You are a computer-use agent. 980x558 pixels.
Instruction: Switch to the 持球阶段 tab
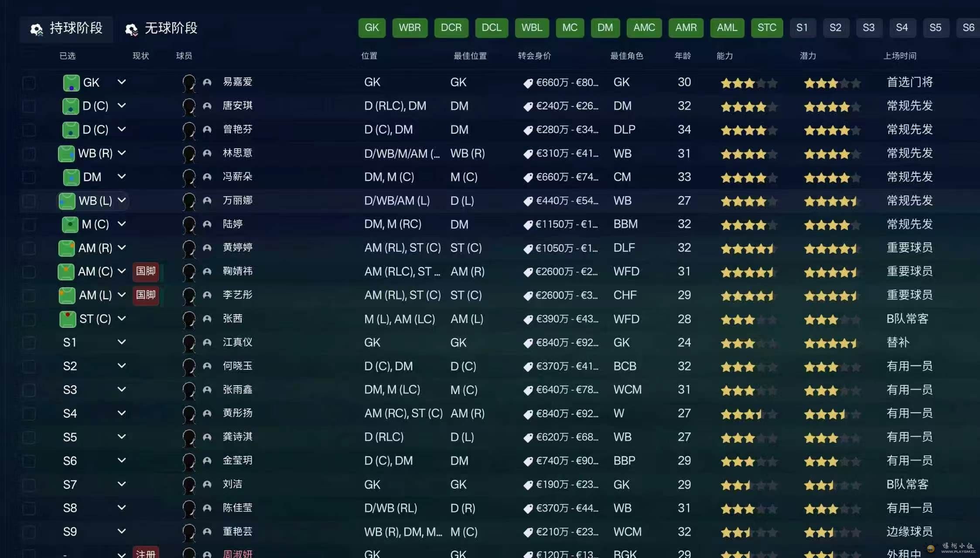(66, 29)
